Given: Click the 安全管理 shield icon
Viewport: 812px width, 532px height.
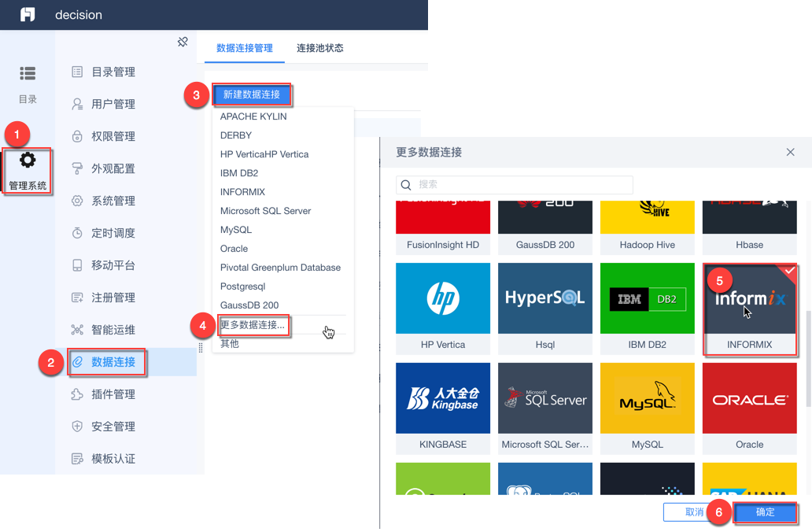Looking at the screenshot, I should 77,427.
